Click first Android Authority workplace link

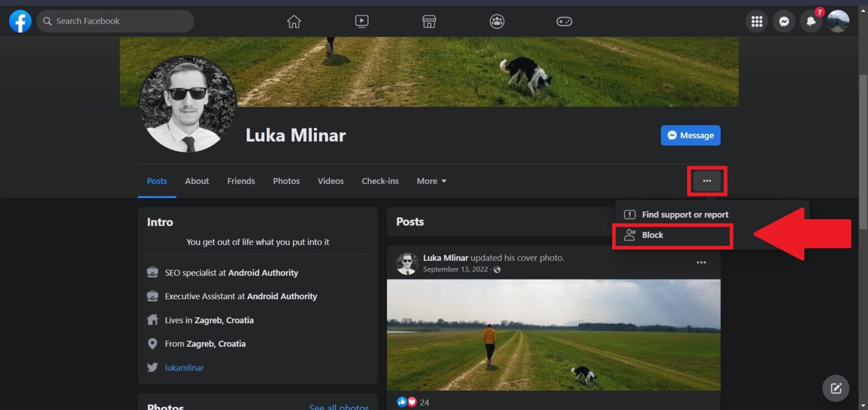point(263,273)
